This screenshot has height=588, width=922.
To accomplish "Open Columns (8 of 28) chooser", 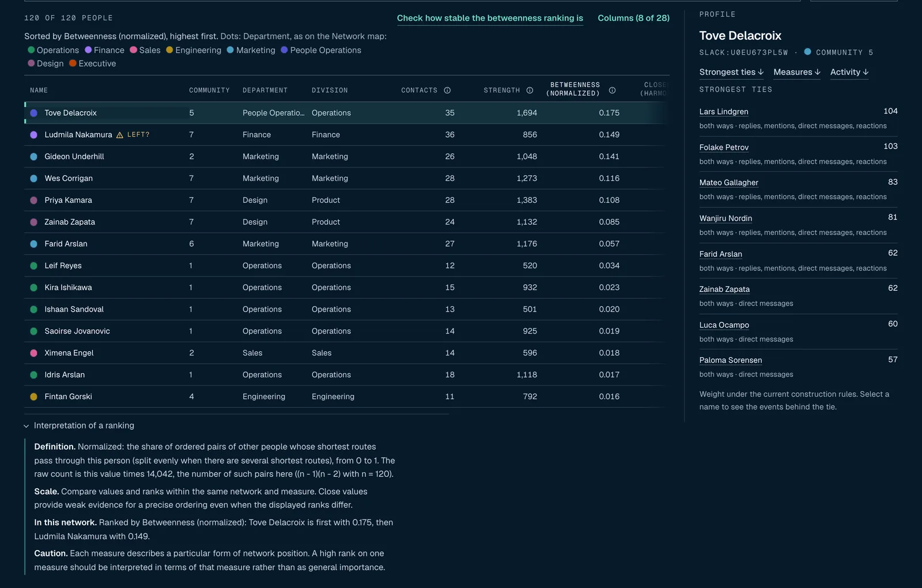I will click(633, 18).
